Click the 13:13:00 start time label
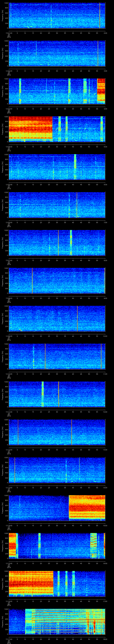Viewport: 114px width, 644px height. pos(9,487)
